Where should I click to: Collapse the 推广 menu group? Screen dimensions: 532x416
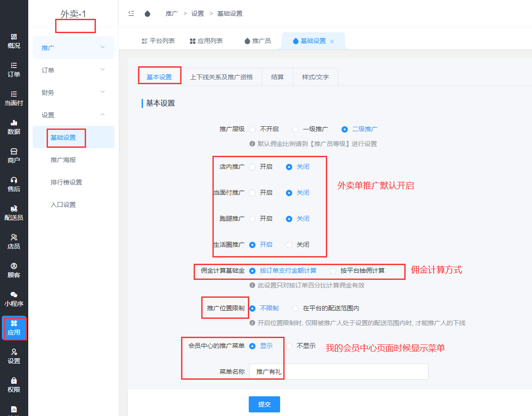(74, 47)
